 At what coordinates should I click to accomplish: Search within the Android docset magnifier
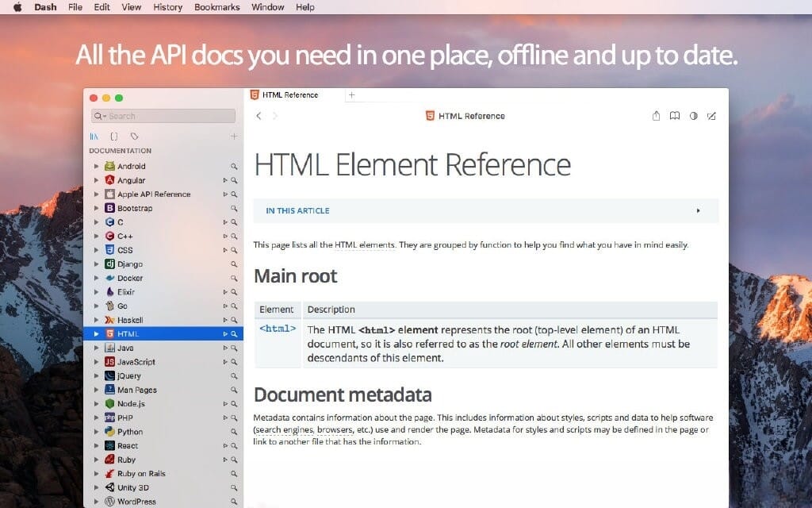tap(234, 167)
